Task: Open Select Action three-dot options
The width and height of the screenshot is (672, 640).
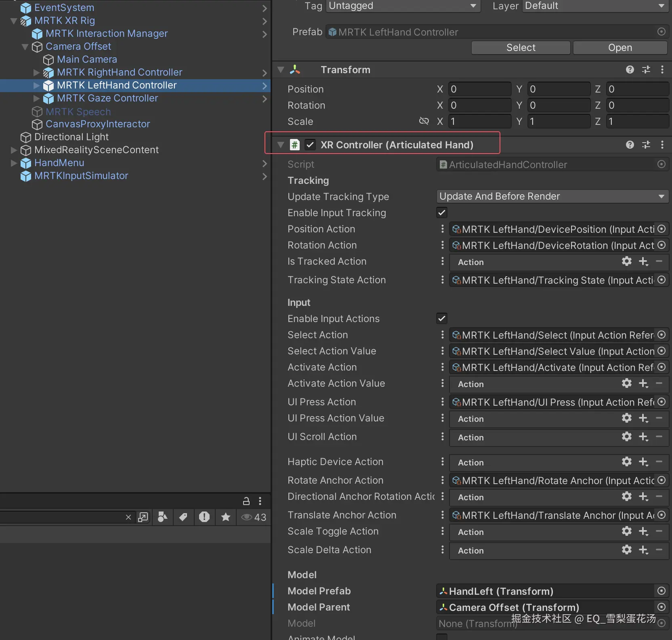Action: coord(443,335)
